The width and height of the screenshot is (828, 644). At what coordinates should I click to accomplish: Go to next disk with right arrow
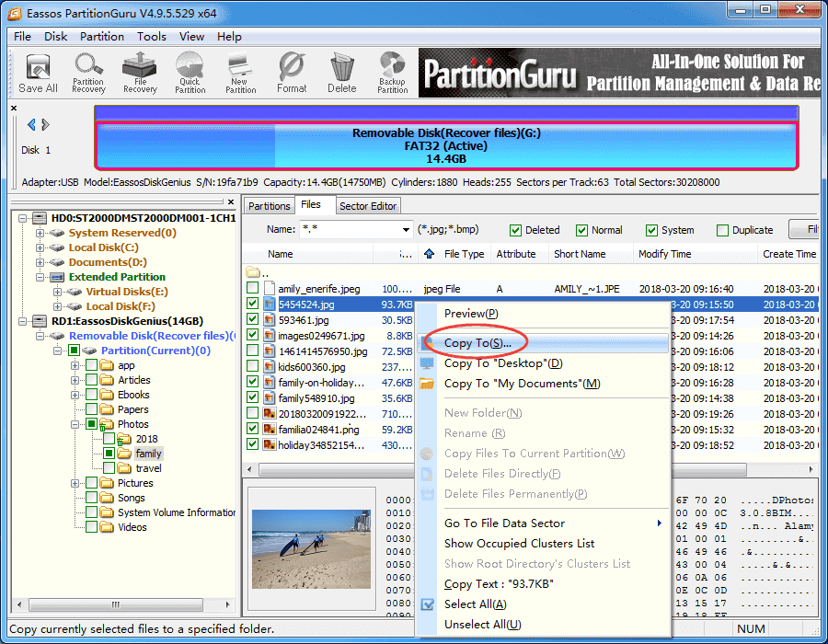[45, 124]
